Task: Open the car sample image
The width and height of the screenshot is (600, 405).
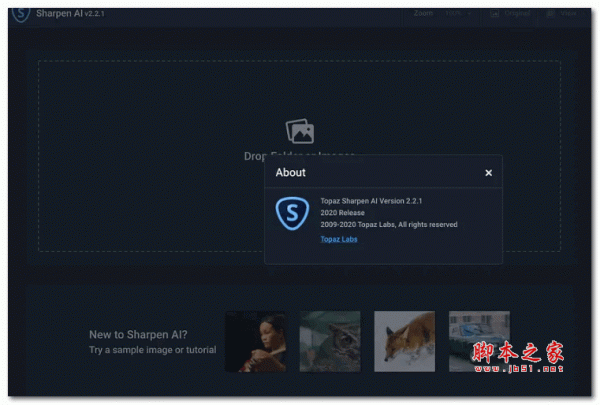Action: pos(479,341)
